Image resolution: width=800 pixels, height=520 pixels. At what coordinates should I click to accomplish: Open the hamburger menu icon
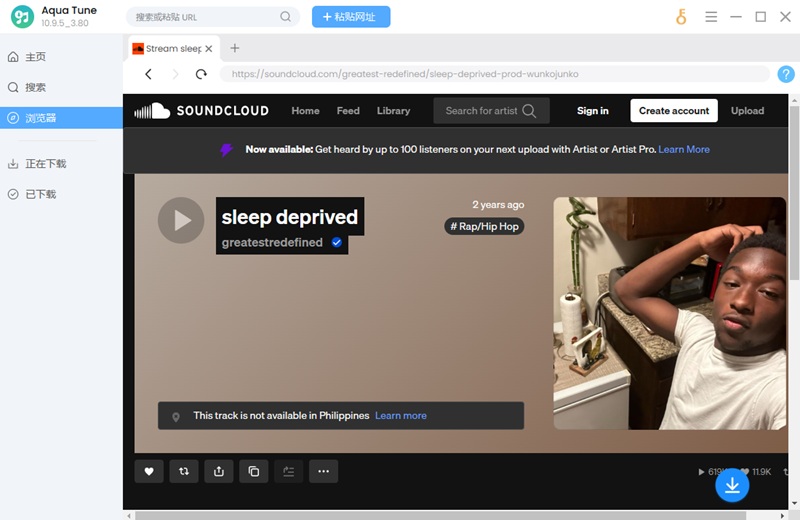711,17
